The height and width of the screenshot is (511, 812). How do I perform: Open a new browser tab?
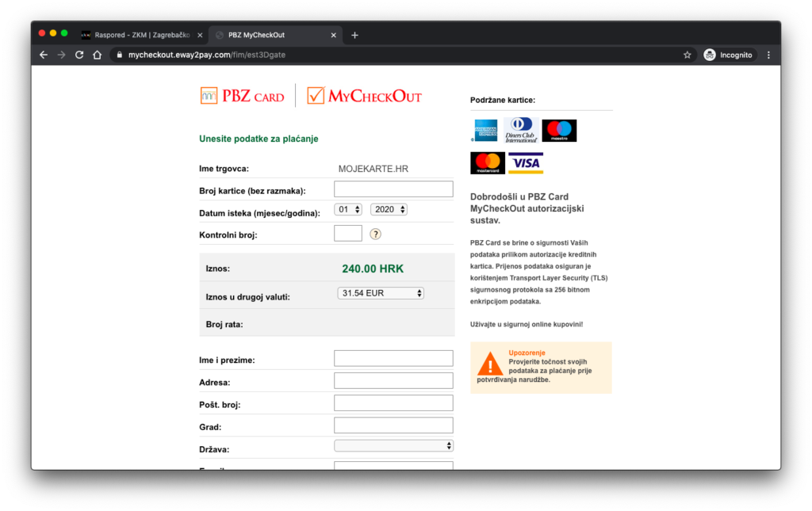pos(354,35)
